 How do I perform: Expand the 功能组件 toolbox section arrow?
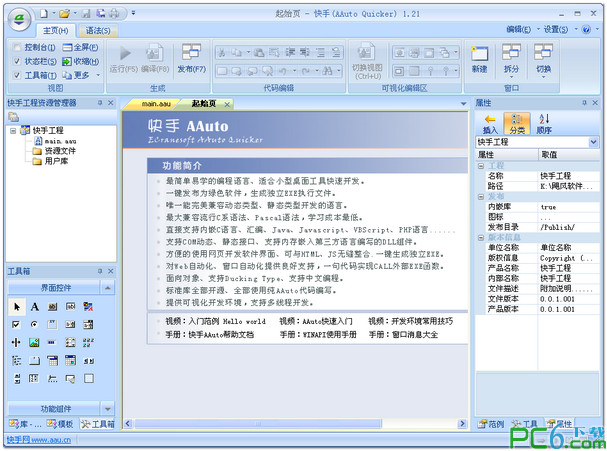[x=108, y=409]
